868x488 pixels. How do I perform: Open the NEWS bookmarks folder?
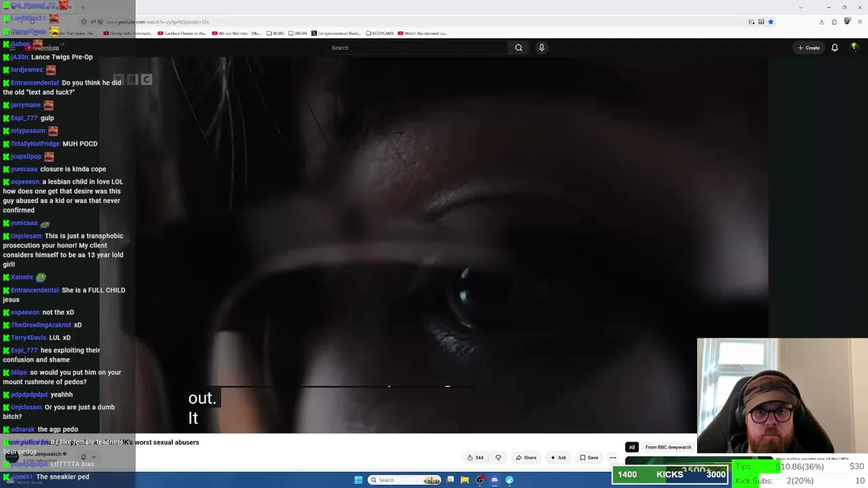[275, 33]
